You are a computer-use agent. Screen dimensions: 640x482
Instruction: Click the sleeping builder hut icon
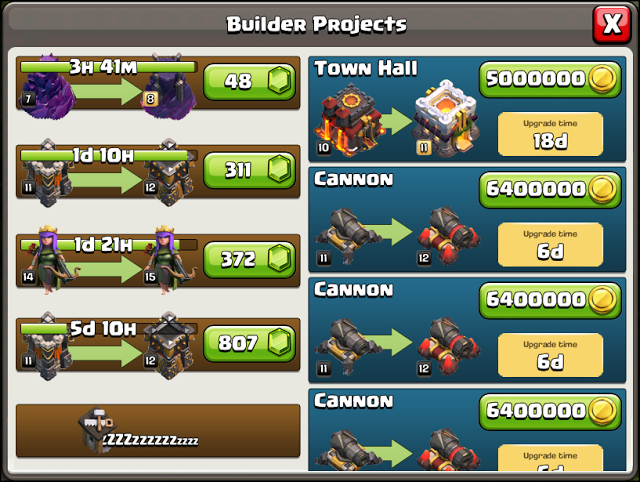(x=96, y=430)
